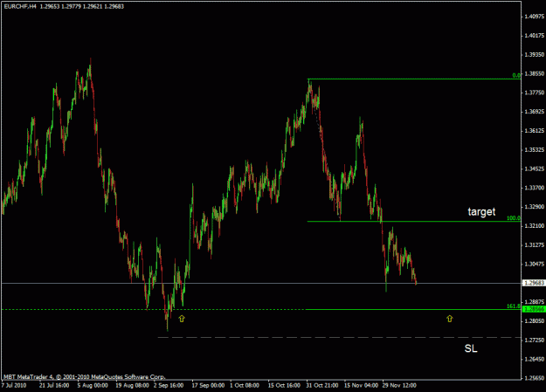The image size is (546, 392).
Task: Select the "target" text label on the chart
Action: pos(481,211)
